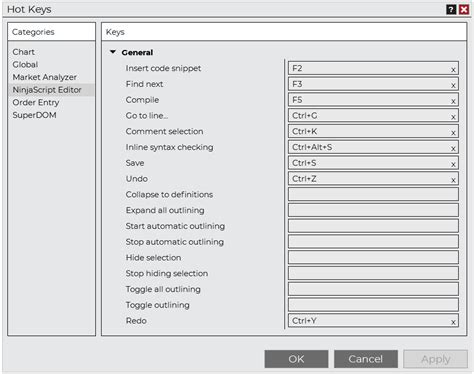The image size is (474, 374).
Task: Click the Compile hotkey field
Action: [373, 100]
